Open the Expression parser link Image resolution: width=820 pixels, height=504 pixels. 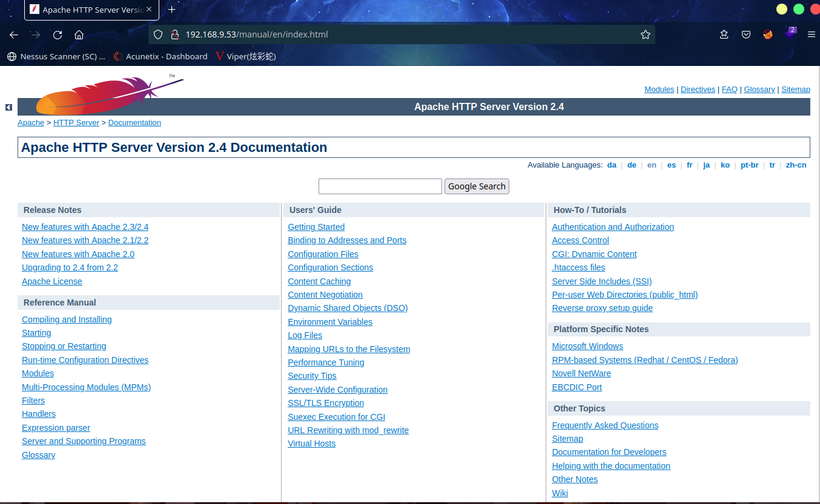point(56,428)
